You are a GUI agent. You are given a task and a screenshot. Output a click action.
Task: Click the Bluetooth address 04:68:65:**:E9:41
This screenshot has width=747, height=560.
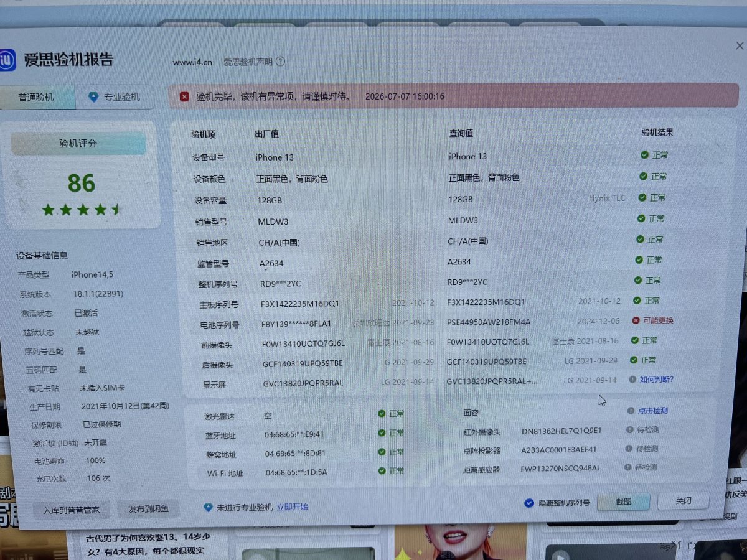(x=294, y=434)
